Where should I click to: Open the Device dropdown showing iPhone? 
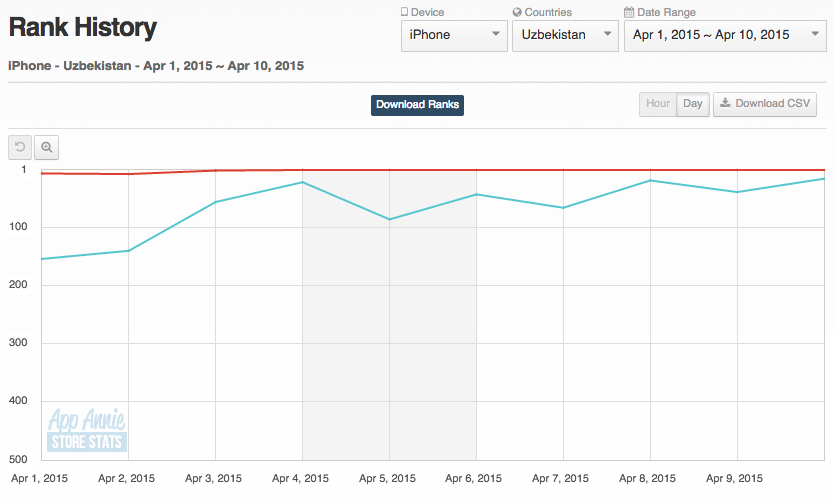[453, 35]
